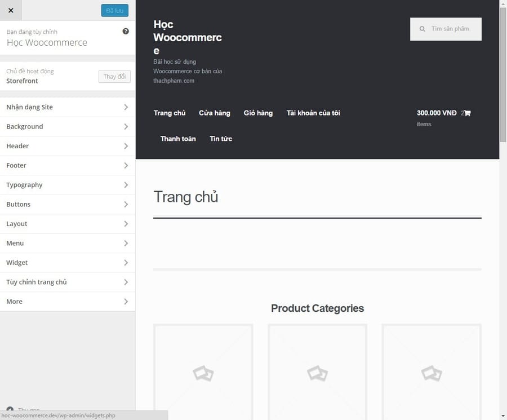Click the 300.000 VNĐ cart total link
Viewport: 507px width, 420px height.
pyautogui.click(x=437, y=113)
